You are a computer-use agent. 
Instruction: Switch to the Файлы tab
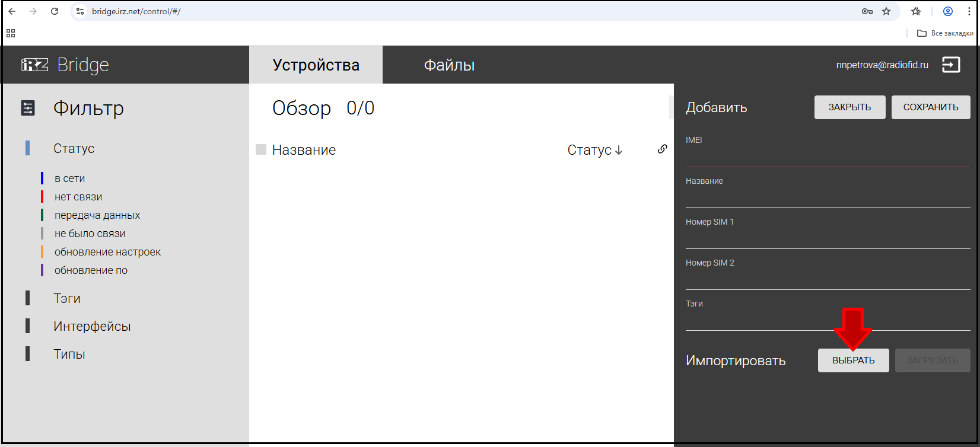click(x=449, y=65)
